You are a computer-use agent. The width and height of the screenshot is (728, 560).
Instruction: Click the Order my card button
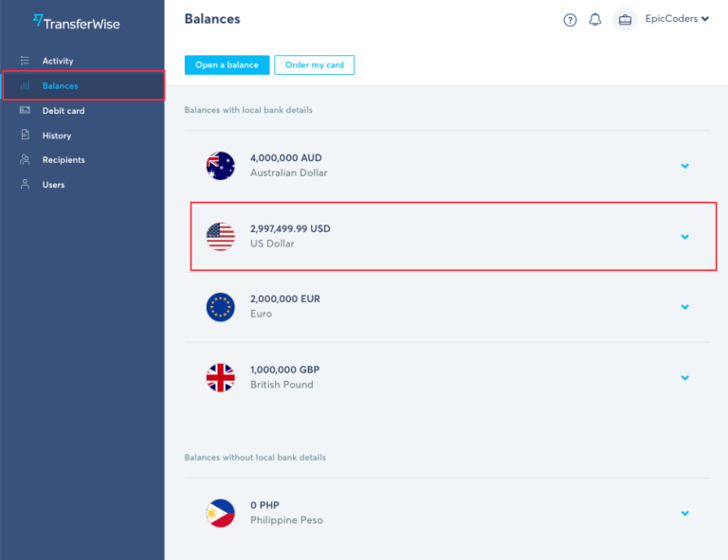coord(315,65)
